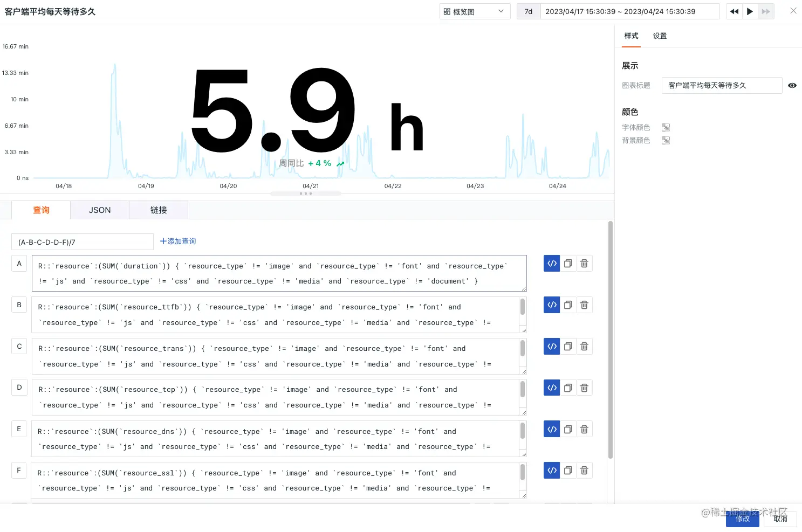The height and width of the screenshot is (532, 802).
Task: Open the 样式 style tab
Action: tap(631, 36)
